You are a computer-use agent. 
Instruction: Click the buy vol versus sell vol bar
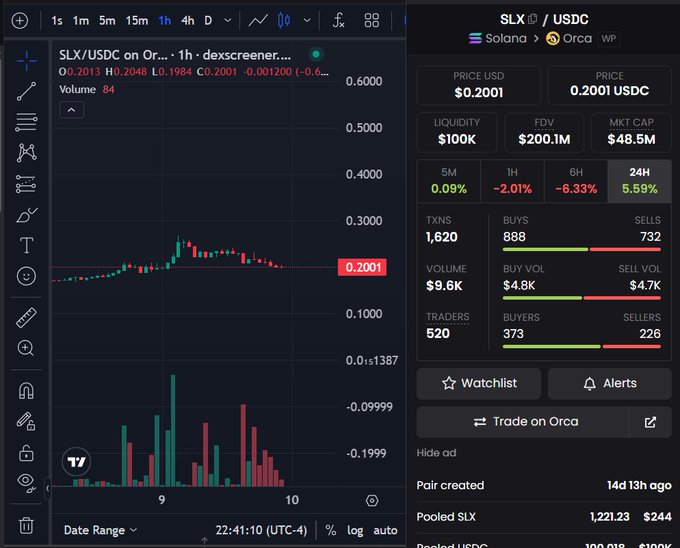[x=582, y=298]
